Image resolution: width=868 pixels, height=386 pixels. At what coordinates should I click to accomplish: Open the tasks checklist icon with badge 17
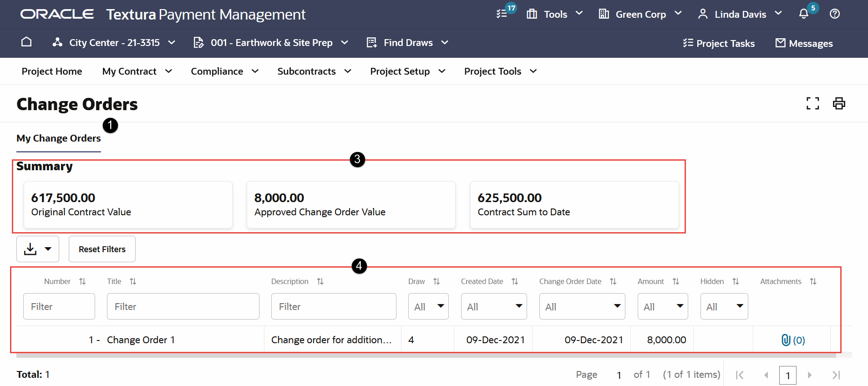pos(502,14)
